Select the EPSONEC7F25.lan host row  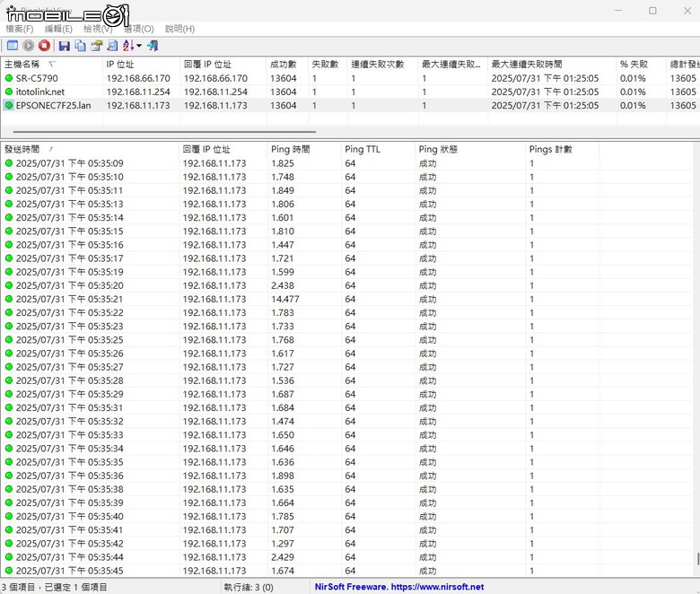point(350,105)
